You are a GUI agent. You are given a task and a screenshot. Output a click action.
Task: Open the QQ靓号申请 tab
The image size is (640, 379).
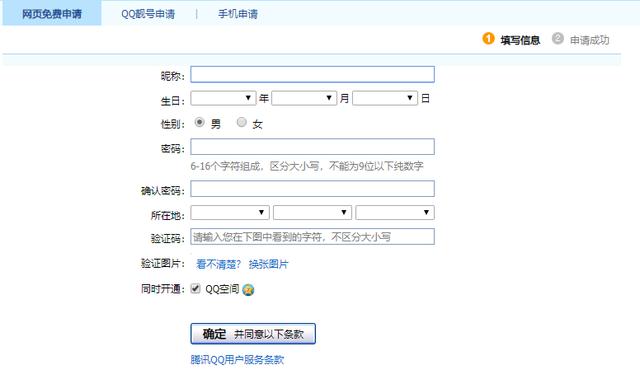pos(148,14)
